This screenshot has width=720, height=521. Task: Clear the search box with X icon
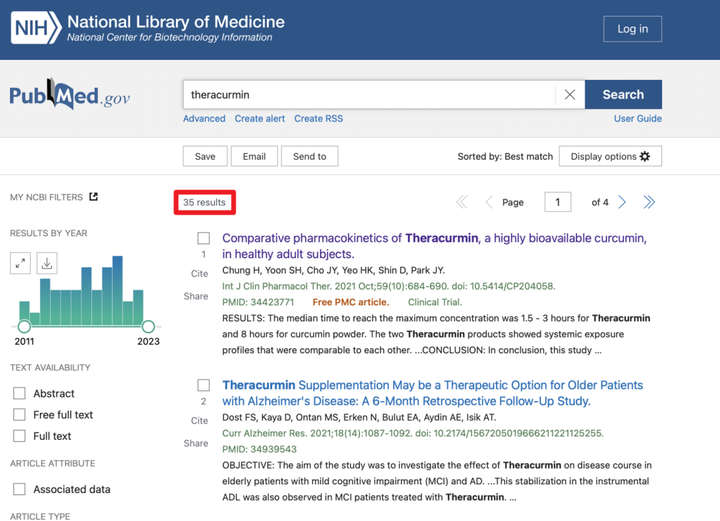click(570, 95)
